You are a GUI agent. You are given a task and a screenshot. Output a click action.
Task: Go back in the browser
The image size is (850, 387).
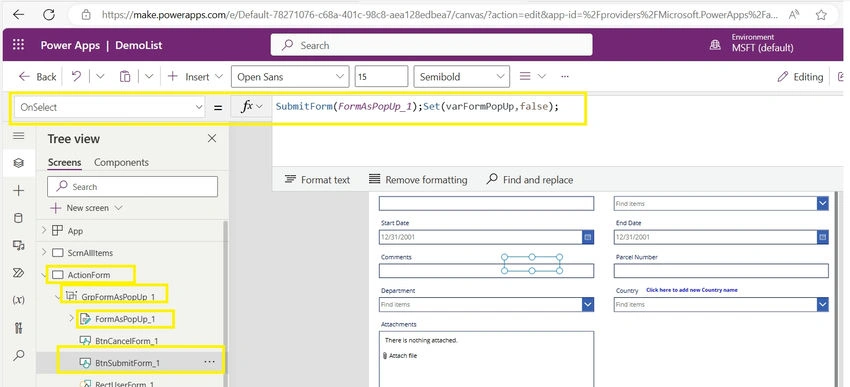18,15
